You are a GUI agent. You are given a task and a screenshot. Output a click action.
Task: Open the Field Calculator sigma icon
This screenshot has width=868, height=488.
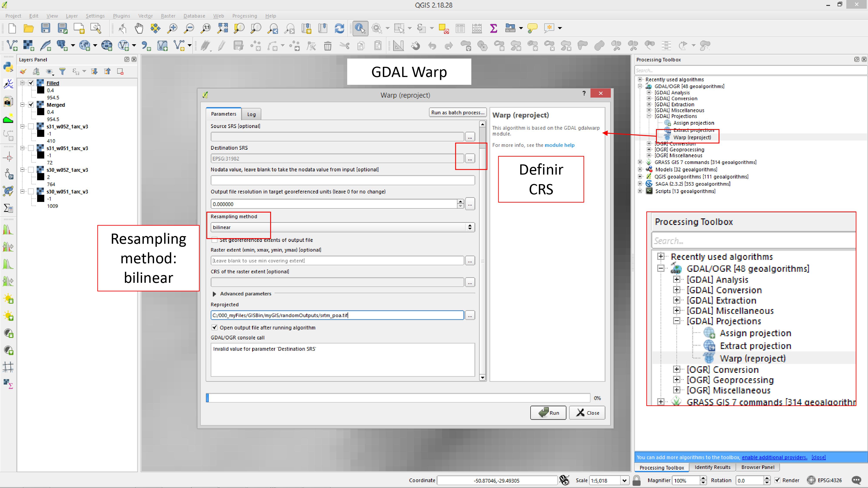coord(493,28)
